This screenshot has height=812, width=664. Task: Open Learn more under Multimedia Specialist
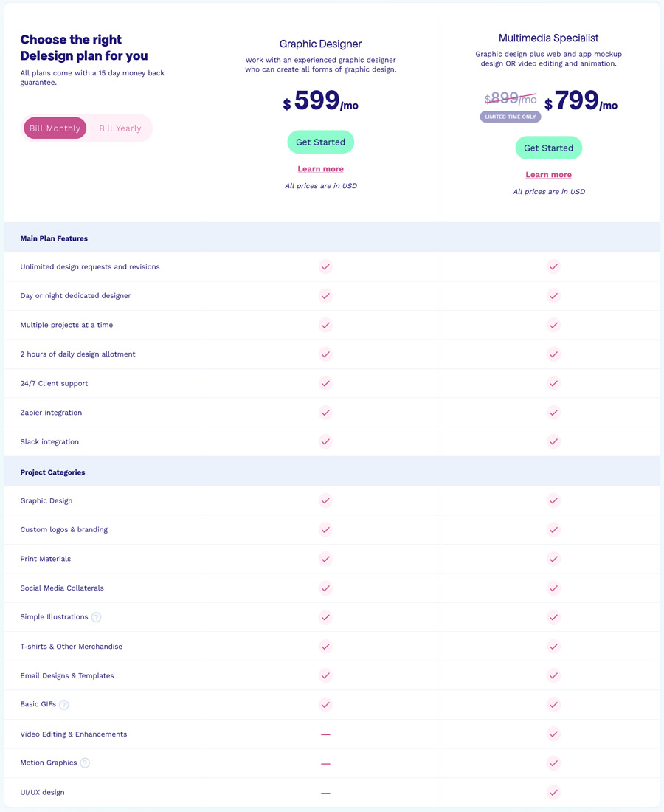(x=549, y=175)
